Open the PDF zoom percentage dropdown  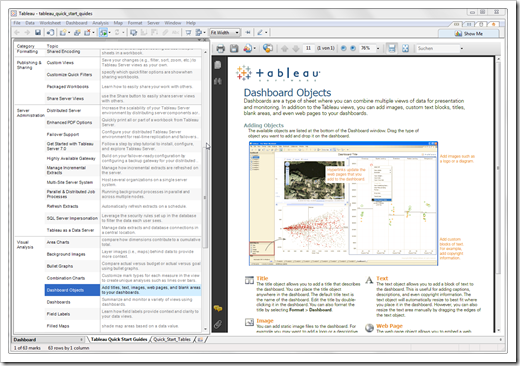click(378, 48)
